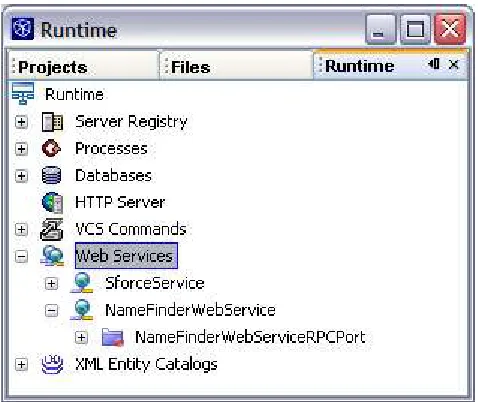Minimize the Runtime tab with the slide-out icon
The width and height of the screenshot is (478, 402).
coord(434,64)
